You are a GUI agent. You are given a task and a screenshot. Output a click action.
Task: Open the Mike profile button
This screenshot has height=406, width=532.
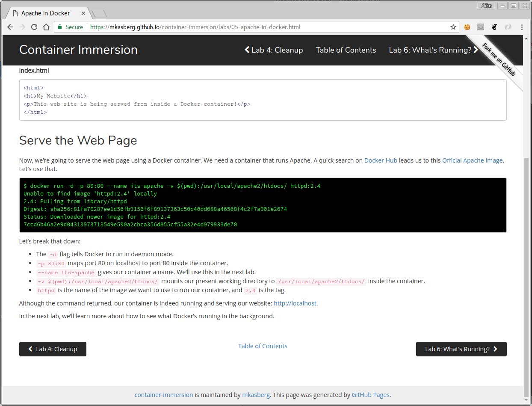(486, 6)
